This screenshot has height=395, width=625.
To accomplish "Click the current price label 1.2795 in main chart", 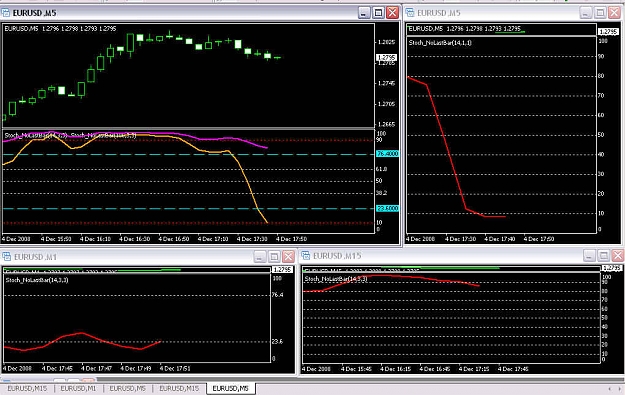I will [x=387, y=58].
